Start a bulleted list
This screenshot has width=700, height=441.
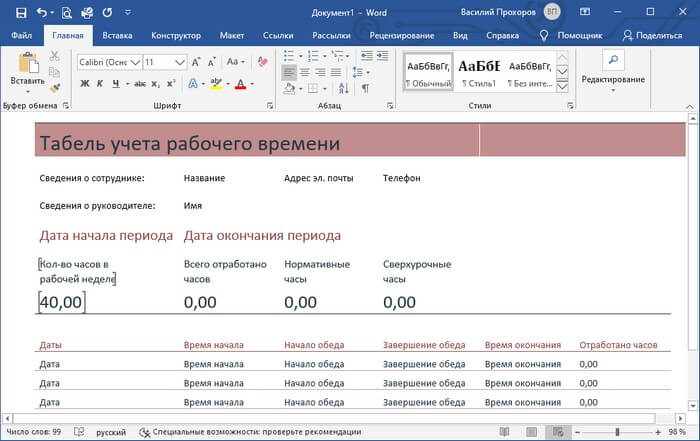click(x=289, y=56)
